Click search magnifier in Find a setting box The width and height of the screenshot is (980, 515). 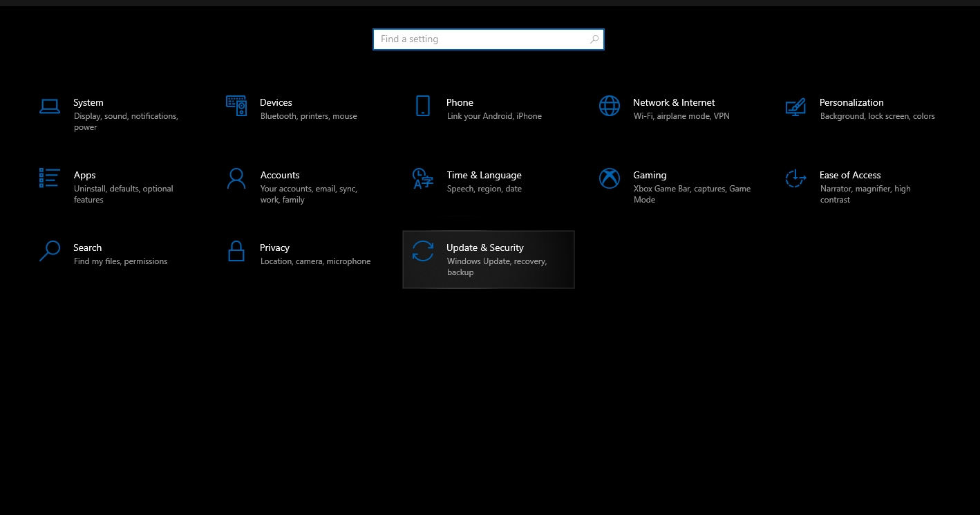(594, 39)
